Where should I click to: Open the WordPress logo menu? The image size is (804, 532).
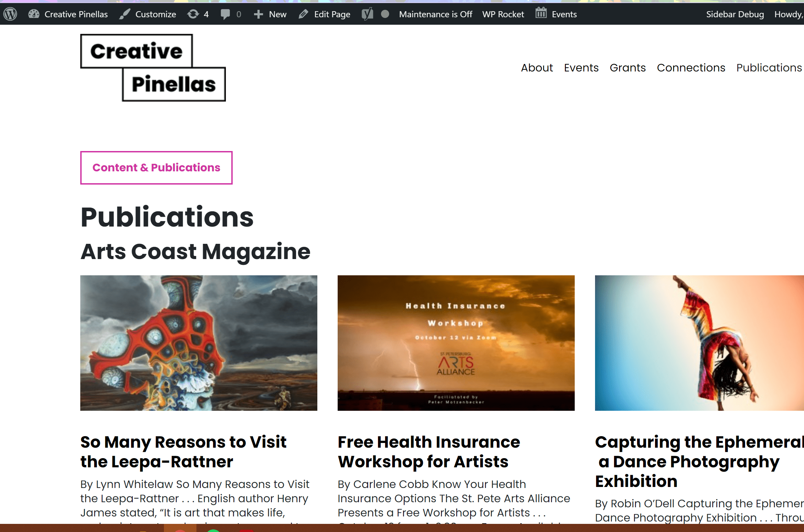click(x=10, y=14)
